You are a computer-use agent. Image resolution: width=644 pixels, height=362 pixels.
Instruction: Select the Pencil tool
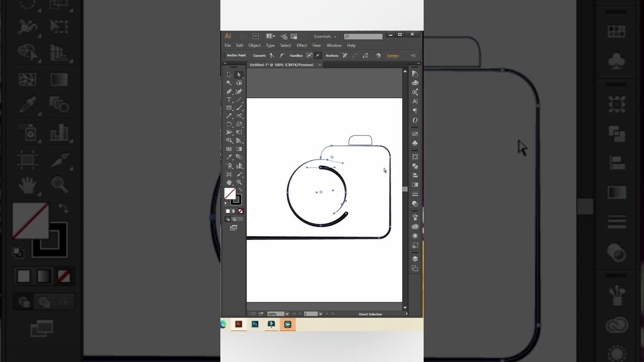[229, 116]
